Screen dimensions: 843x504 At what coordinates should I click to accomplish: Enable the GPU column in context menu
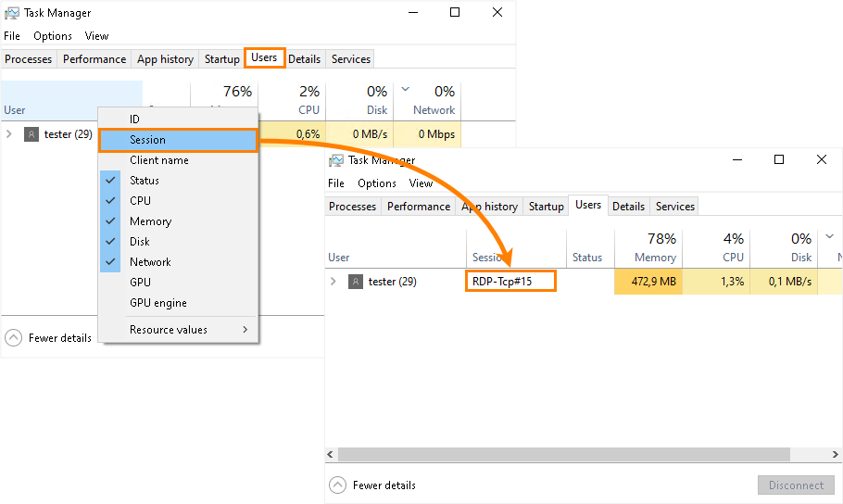179,283
